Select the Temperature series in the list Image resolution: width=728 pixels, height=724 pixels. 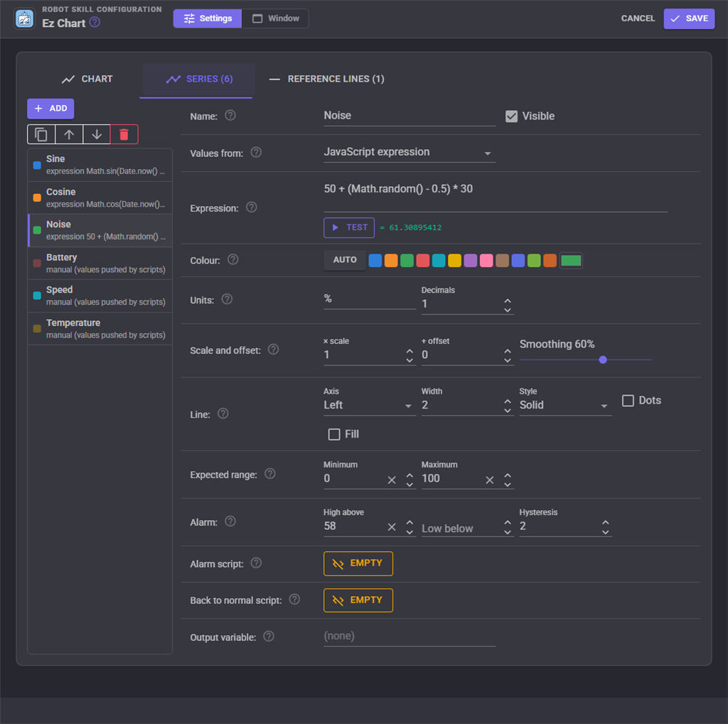tap(100, 328)
